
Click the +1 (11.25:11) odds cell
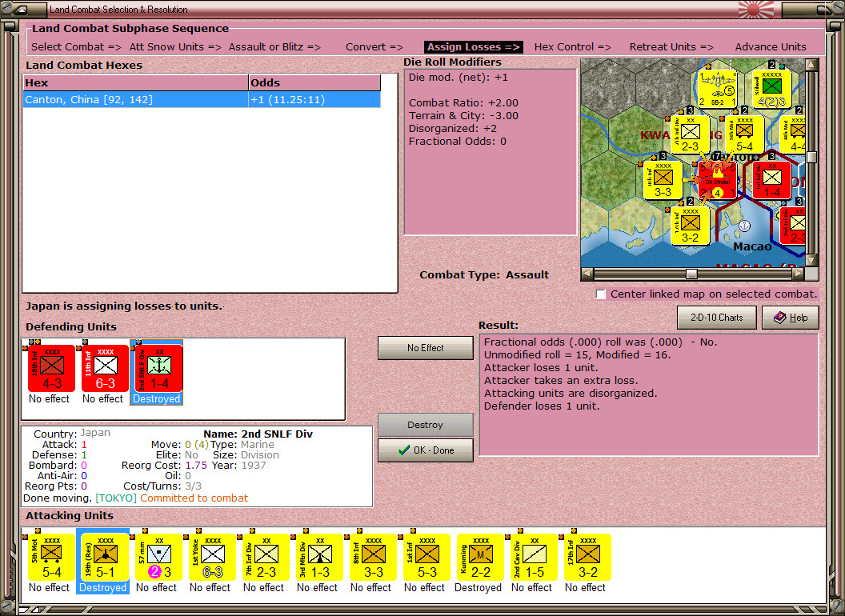pos(314,100)
